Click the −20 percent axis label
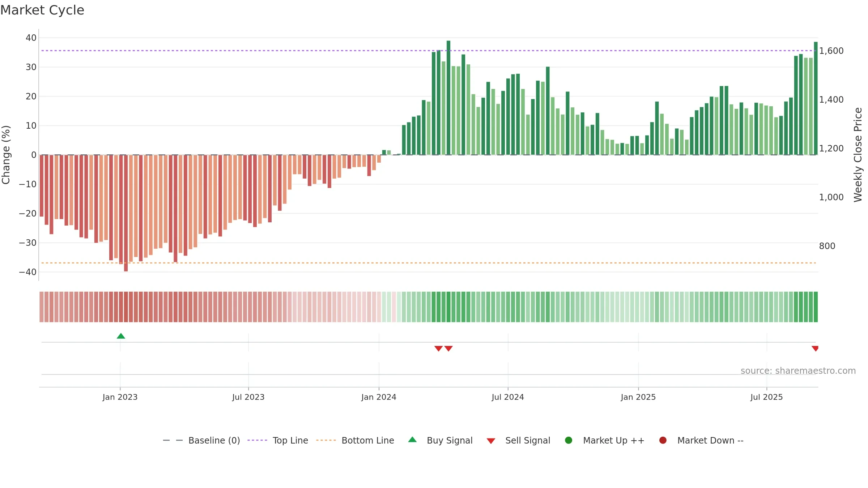 point(28,214)
